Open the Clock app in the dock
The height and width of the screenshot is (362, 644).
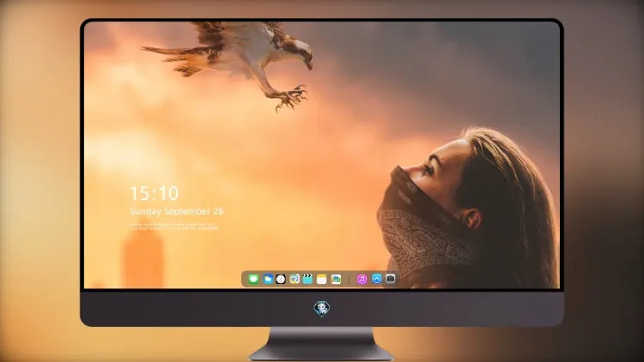[281, 279]
